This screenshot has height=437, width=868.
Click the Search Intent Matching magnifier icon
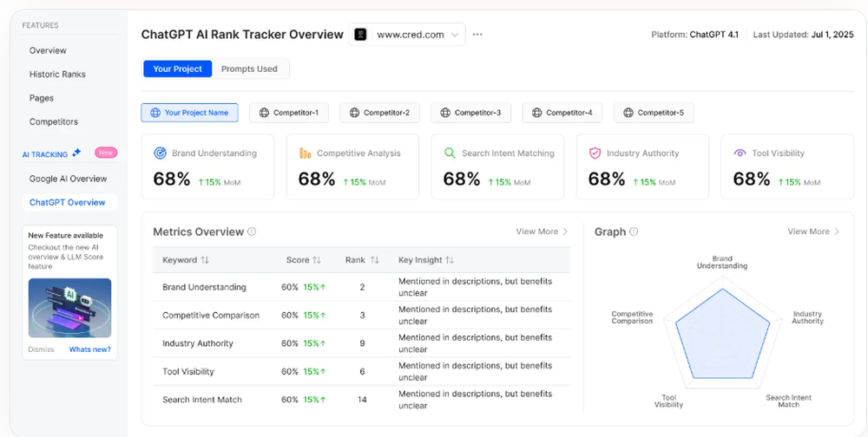tap(450, 153)
